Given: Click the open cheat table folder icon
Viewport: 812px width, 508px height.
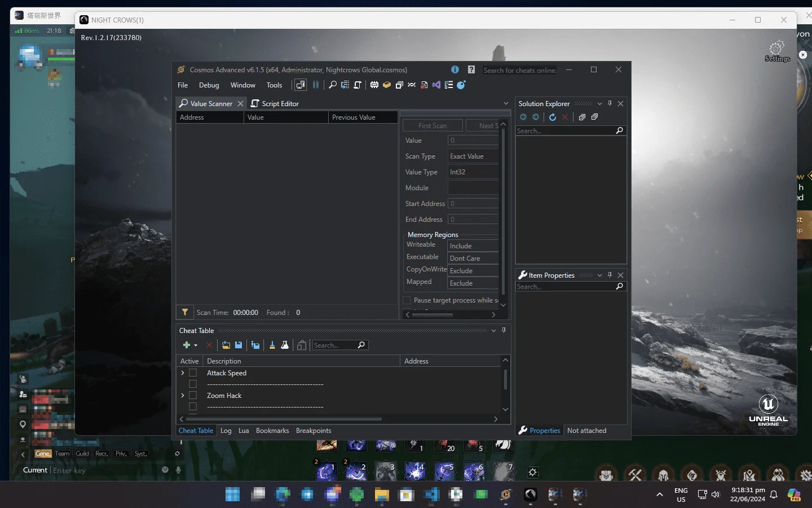Looking at the screenshot, I should coord(226,345).
